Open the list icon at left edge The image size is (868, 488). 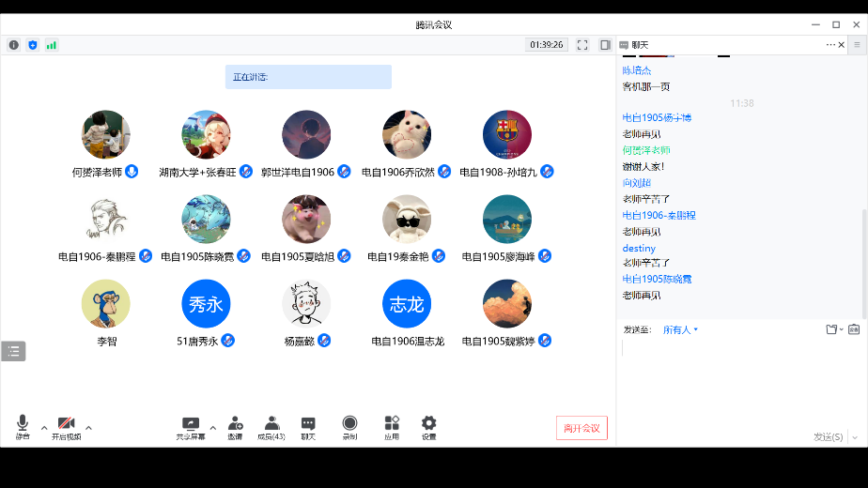coord(13,351)
